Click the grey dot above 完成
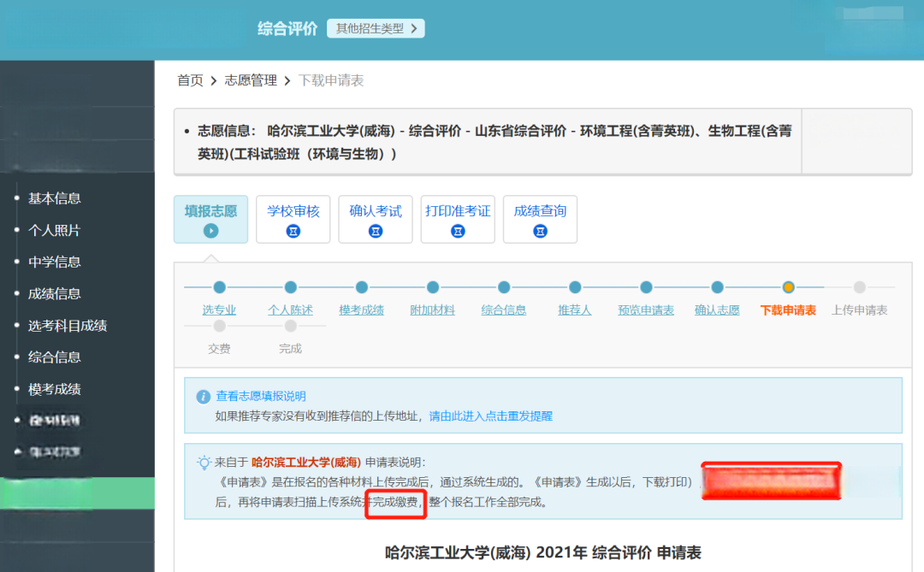 (x=291, y=326)
